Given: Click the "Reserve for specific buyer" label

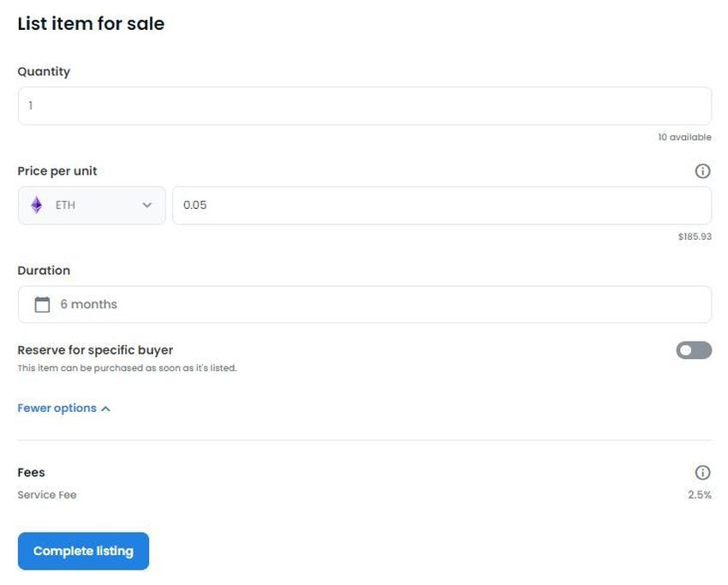Looking at the screenshot, I should coord(95,350).
